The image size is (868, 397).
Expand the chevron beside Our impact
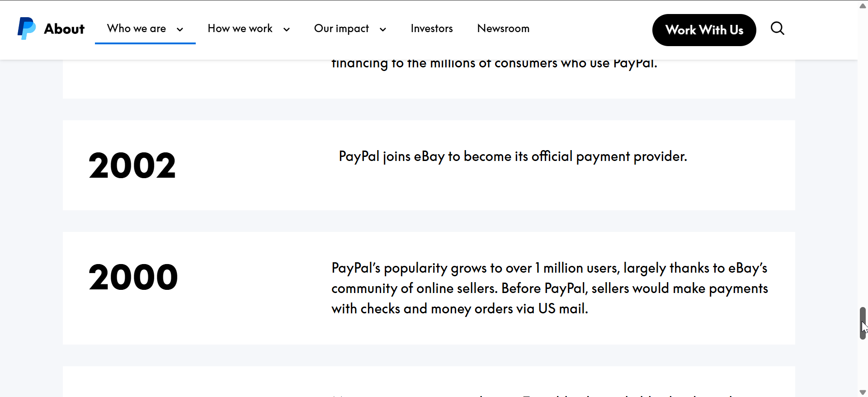(383, 29)
